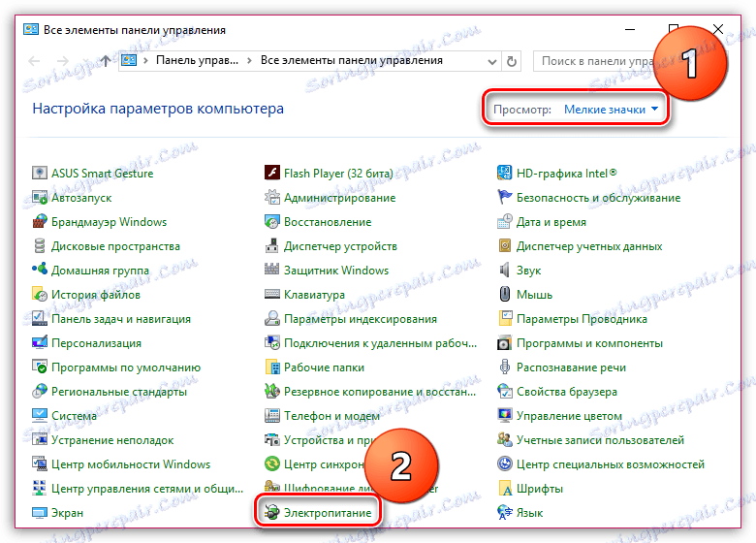Click the Панель управ... breadcrumb
The width and height of the screenshot is (756, 543).
click(197, 61)
